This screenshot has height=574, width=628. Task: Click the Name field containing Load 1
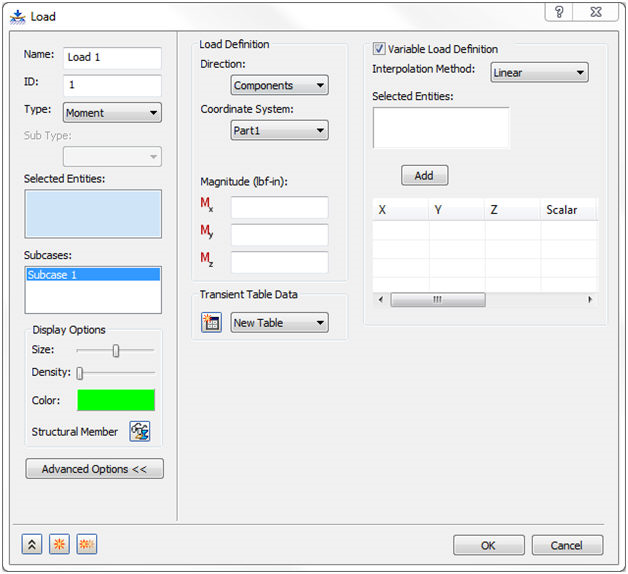click(112, 58)
